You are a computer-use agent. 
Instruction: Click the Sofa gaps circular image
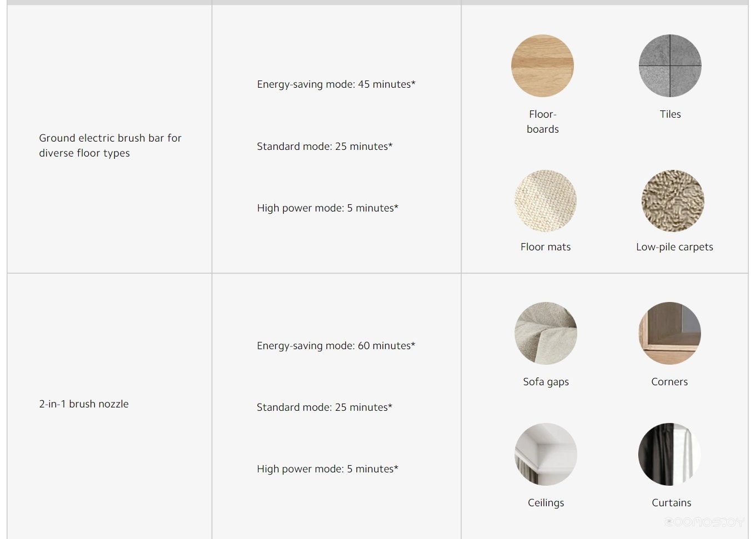click(x=546, y=333)
